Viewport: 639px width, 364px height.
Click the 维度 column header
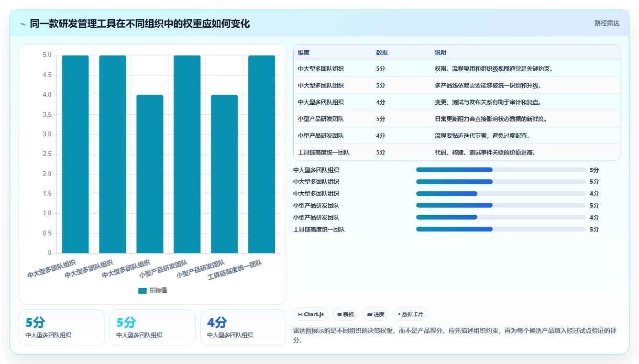pos(304,53)
